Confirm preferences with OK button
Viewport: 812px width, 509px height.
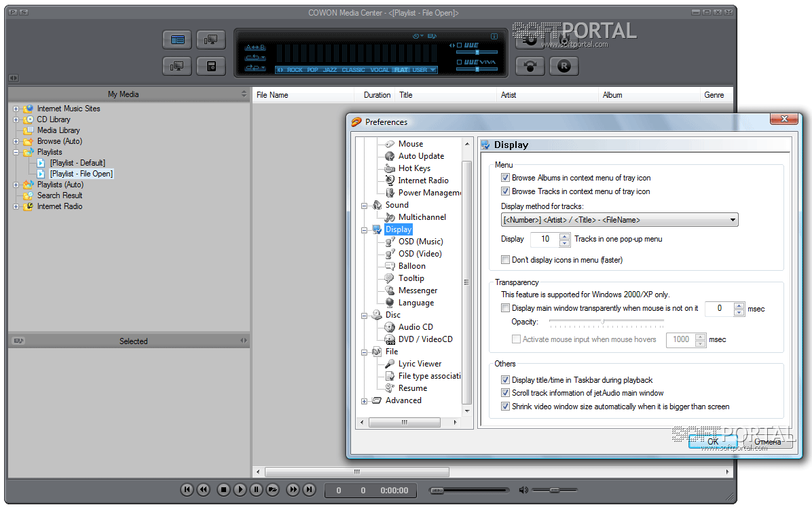tap(713, 442)
